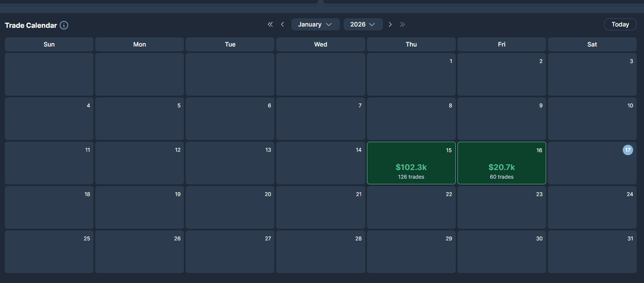Select the January 14 day cell
Image resolution: width=644 pixels, height=283 pixels.
[x=320, y=163]
